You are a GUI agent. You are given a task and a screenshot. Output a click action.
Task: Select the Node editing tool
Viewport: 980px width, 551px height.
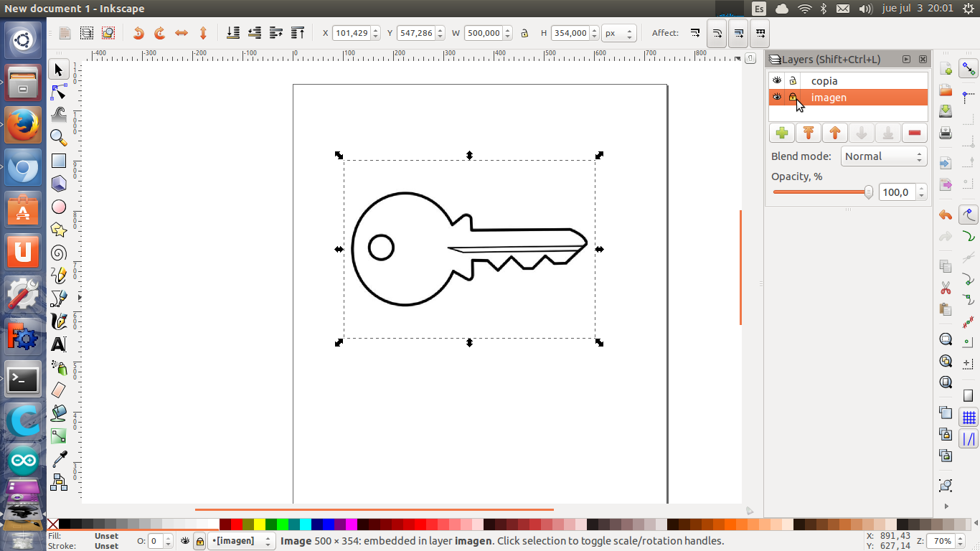click(59, 93)
